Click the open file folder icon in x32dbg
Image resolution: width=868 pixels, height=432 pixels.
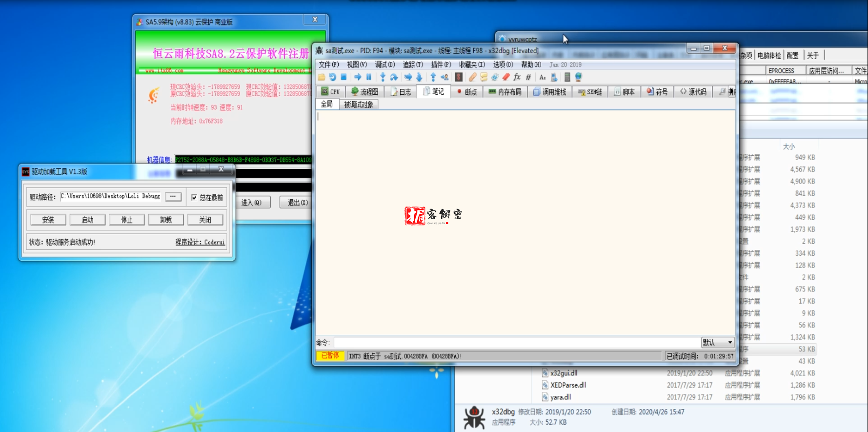point(322,77)
